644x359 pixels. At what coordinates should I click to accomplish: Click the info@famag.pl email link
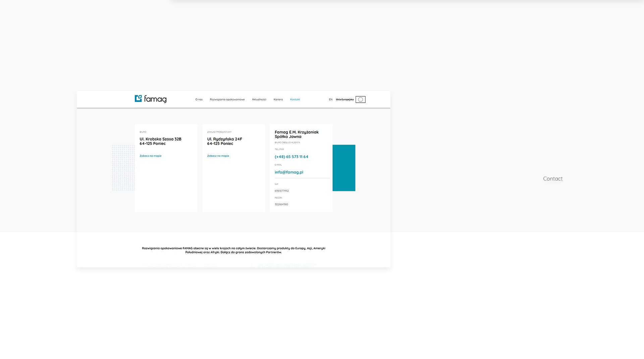pyautogui.click(x=289, y=172)
